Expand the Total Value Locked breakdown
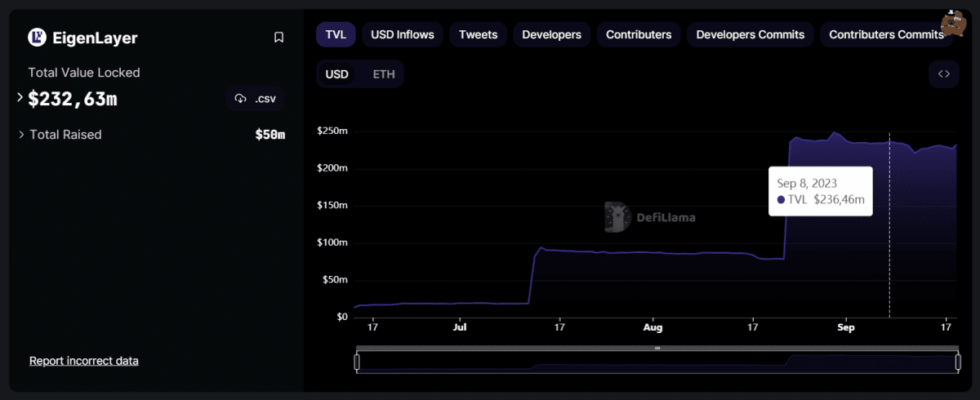The image size is (980, 400). pyautogui.click(x=20, y=97)
